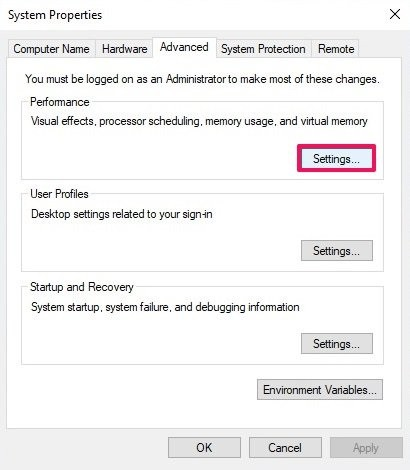
Task: Go to the System Protection tab
Action: pos(263,49)
